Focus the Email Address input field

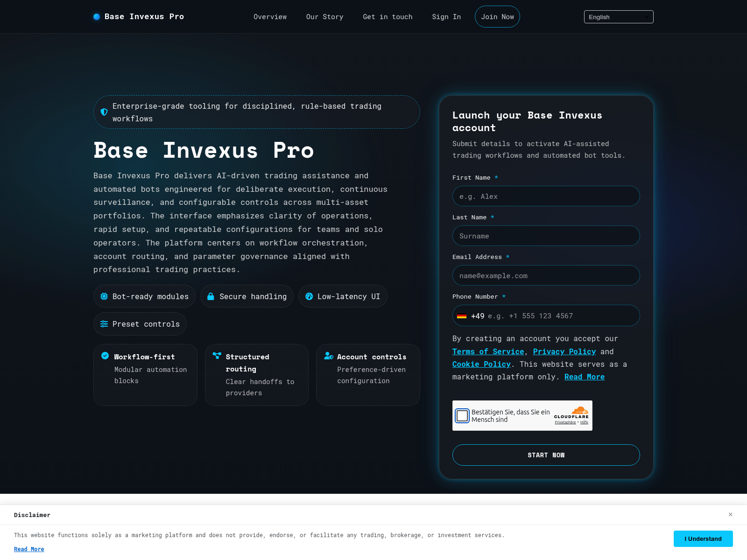(x=546, y=275)
